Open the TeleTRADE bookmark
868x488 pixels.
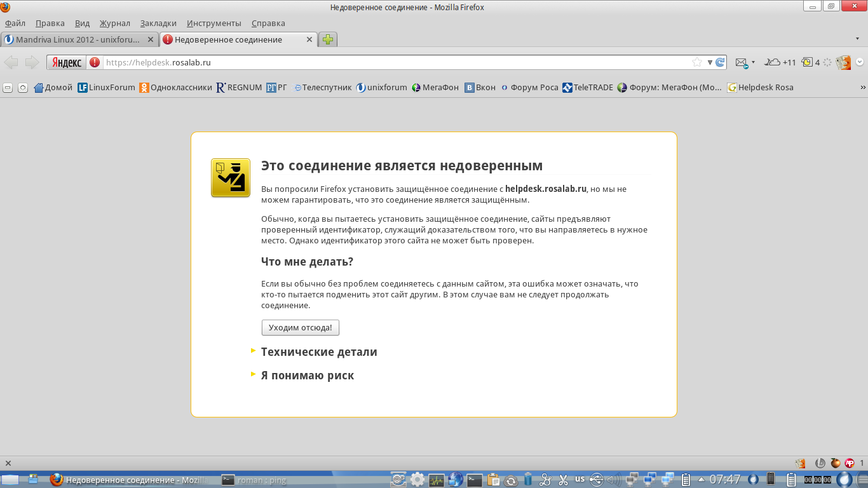coord(588,88)
